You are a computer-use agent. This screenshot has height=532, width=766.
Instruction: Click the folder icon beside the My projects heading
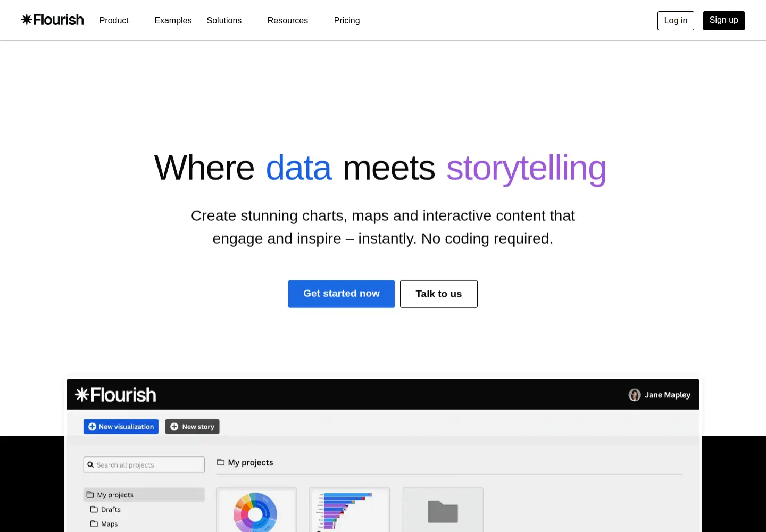221,462
